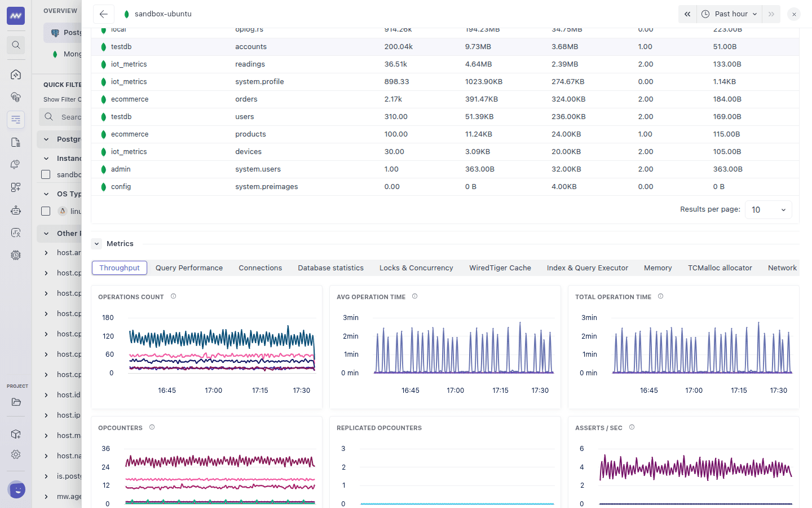Open the chip processor icon in left rail
Screen dimensions: 812x508
[x=16, y=255]
